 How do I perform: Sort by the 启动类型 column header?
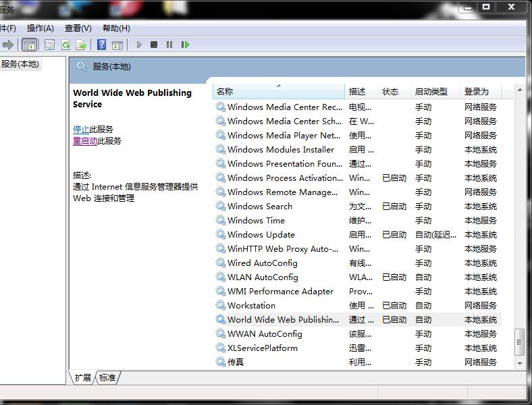(x=435, y=92)
